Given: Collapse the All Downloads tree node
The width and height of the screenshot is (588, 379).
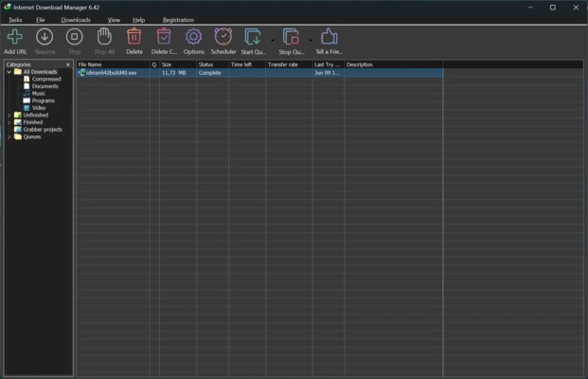Looking at the screenshot, I should (9, 72).
